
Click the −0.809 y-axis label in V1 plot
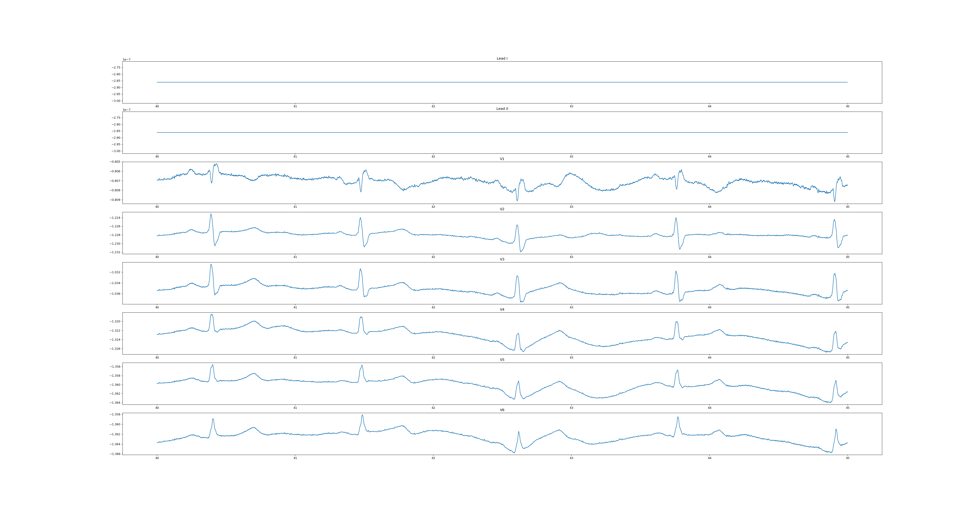pos(115,200)
